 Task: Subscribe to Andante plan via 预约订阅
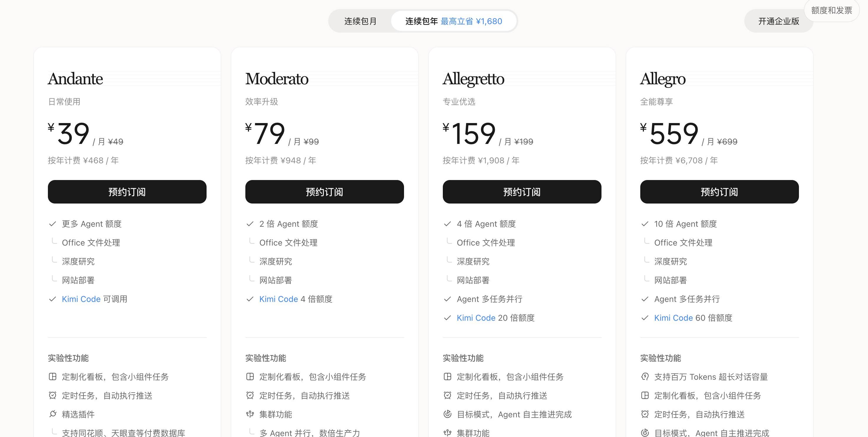pyautogui.click(x=127, y=191)
